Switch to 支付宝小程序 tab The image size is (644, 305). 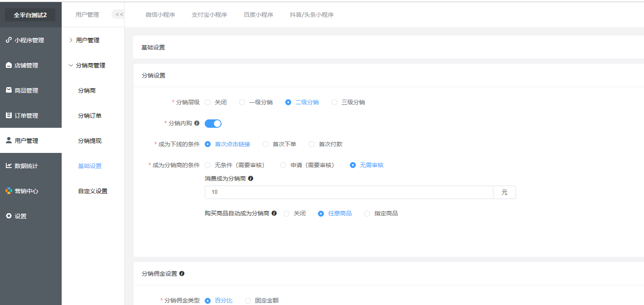(209, 15)
